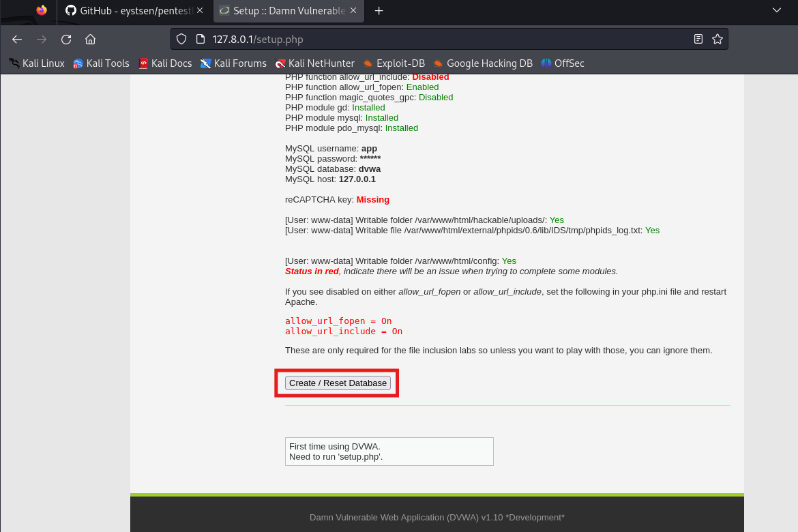Open a new tab with plus button

379,11
